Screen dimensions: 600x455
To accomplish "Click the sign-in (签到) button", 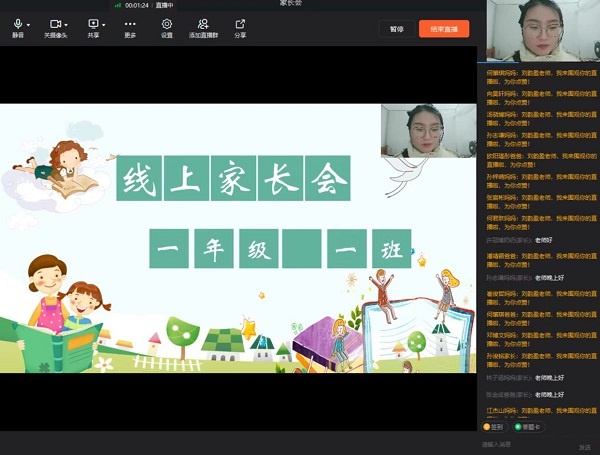I will point(494,426).
